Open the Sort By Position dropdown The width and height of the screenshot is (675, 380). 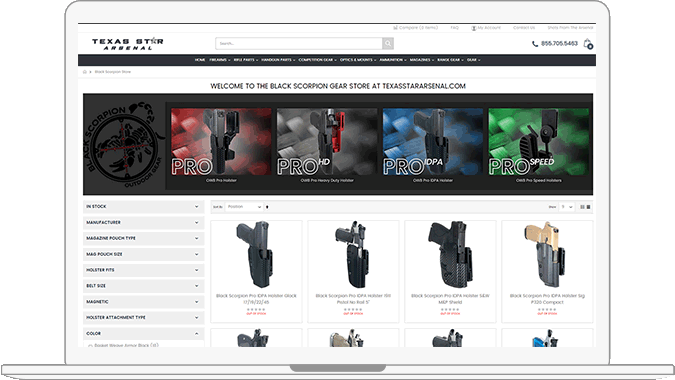245,207
